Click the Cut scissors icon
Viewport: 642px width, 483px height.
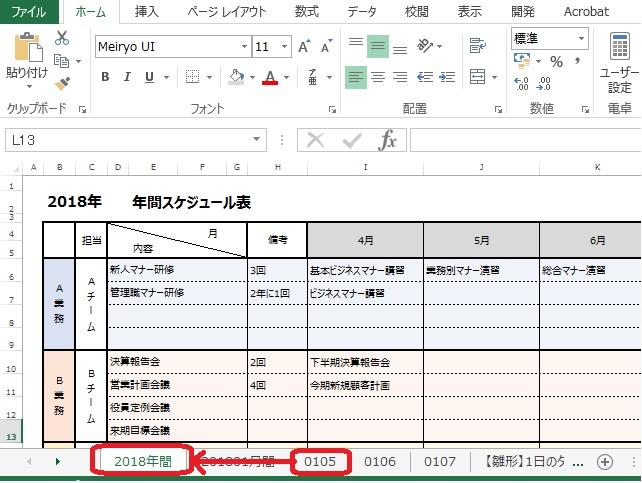[62, 38]
